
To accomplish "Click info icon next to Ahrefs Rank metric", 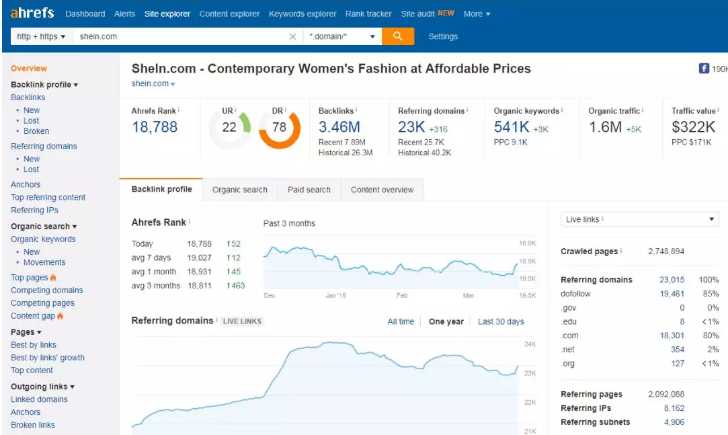I will 179,110.
